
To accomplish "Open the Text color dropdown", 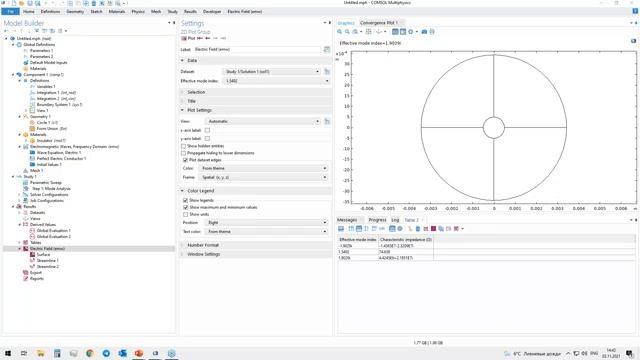I will [x=266, y=231].
